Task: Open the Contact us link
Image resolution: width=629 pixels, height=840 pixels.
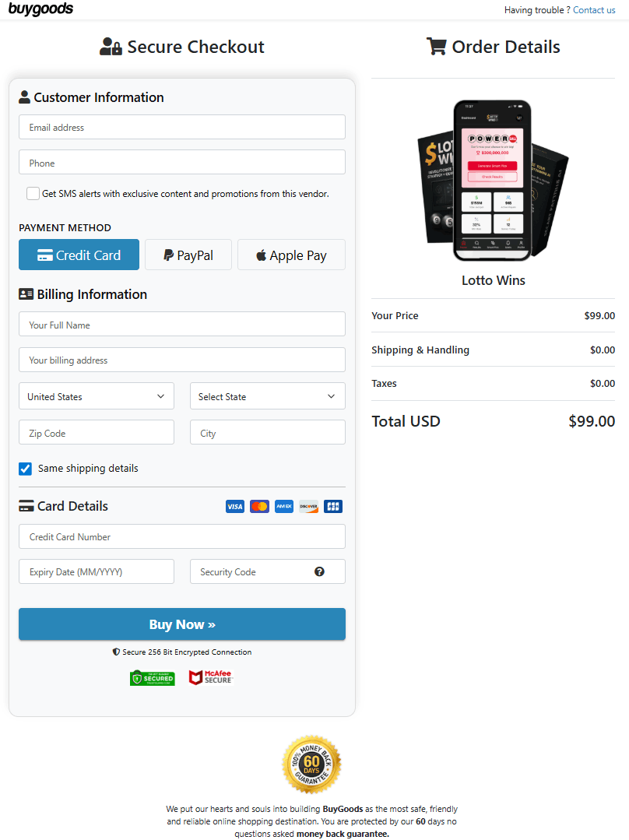Action: coord(594,10)
